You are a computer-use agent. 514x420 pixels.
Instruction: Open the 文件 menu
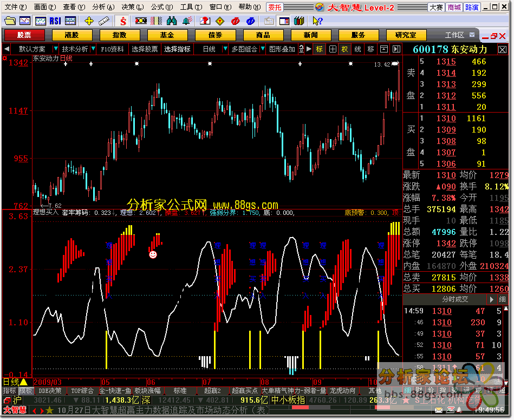pyautogui.click(x=15, y=7)
